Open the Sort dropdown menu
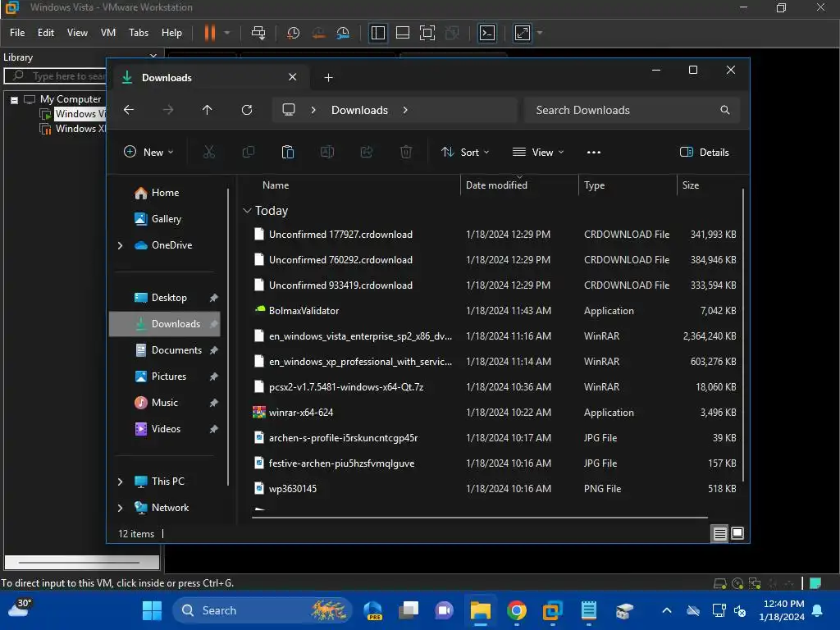Viewport: 840px width, 630px height. coord(465,152)
